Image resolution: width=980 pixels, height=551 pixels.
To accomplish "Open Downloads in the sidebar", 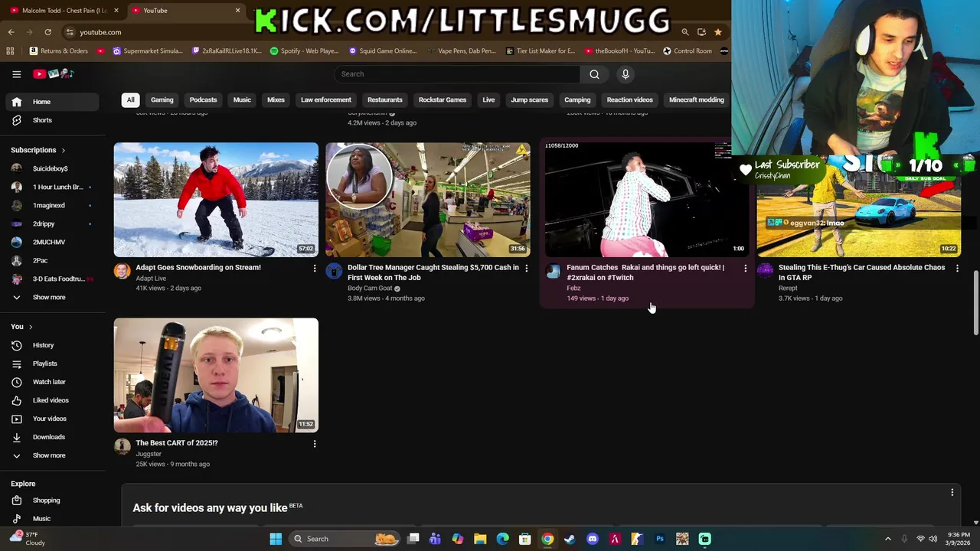I will click(52, 437).
